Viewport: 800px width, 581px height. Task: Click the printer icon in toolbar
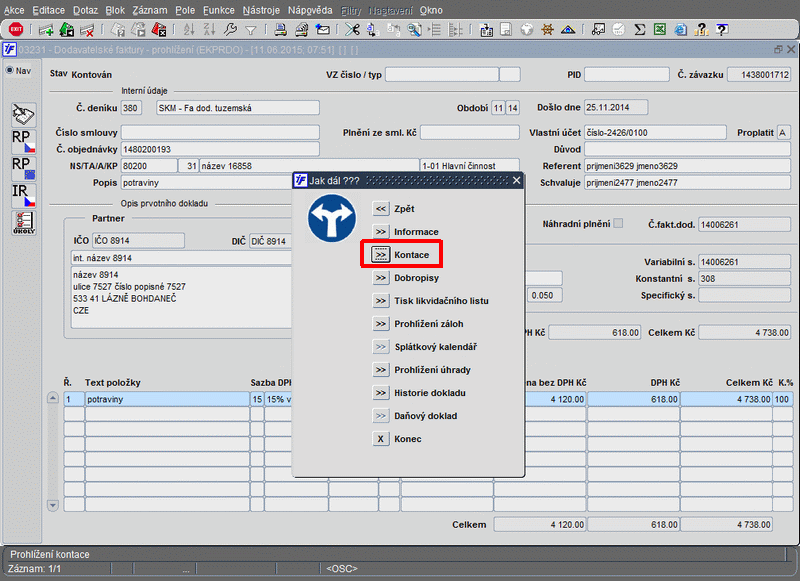pyautogui.click(x=280, y=30)
